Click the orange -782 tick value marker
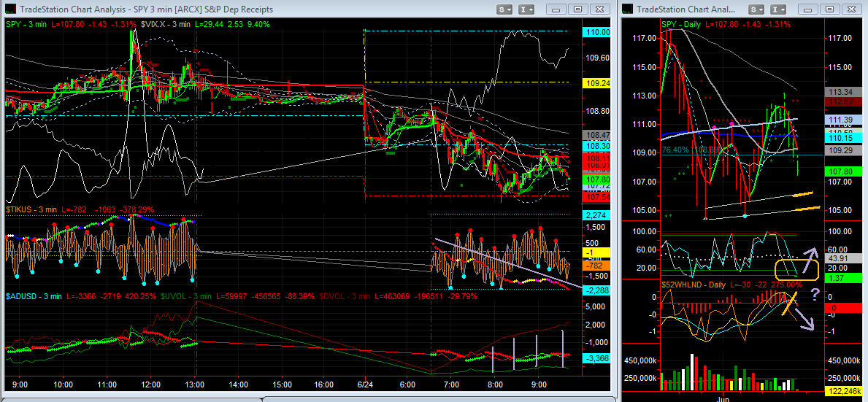 (x=596, y=266)
